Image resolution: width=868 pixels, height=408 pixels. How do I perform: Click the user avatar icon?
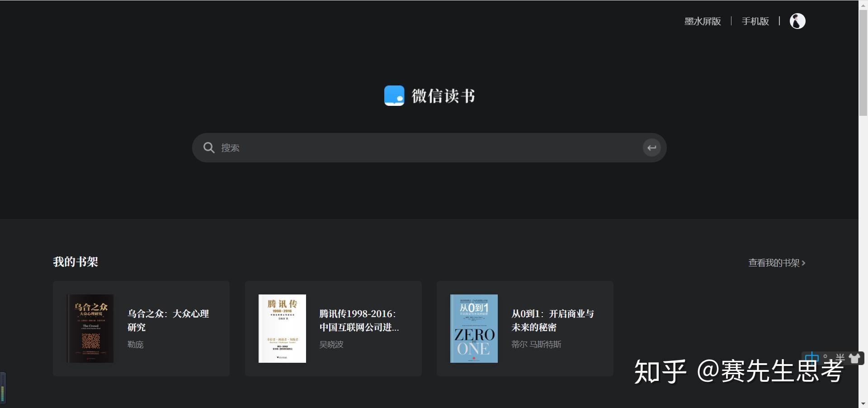tap(797, 21)
